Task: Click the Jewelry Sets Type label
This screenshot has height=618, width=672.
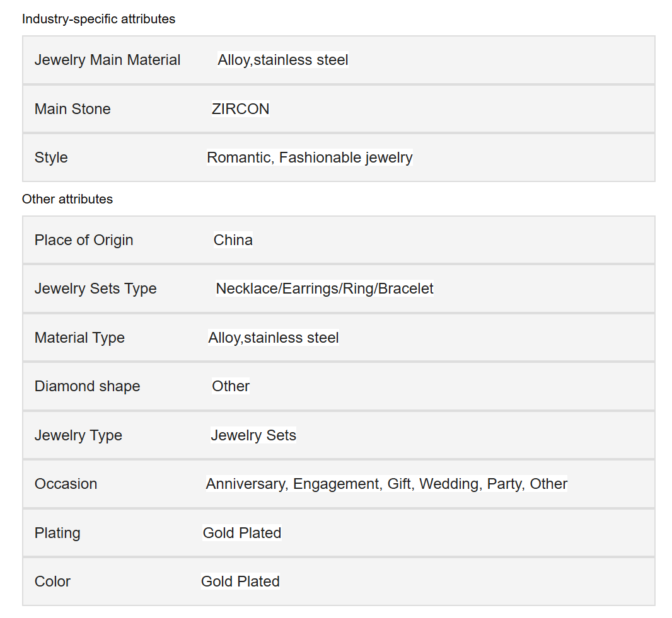Action: click(96, 289)
